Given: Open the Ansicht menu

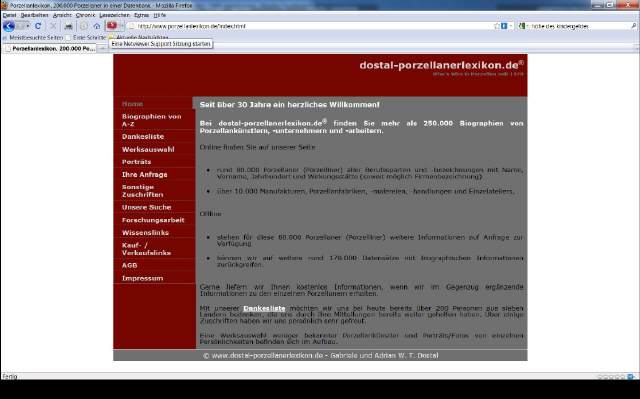Looking at the screenshot, I should coord(62,15).
